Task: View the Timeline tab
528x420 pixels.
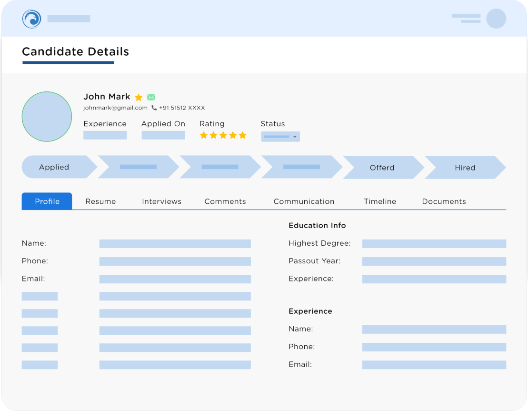Action: tap(380, 201)
